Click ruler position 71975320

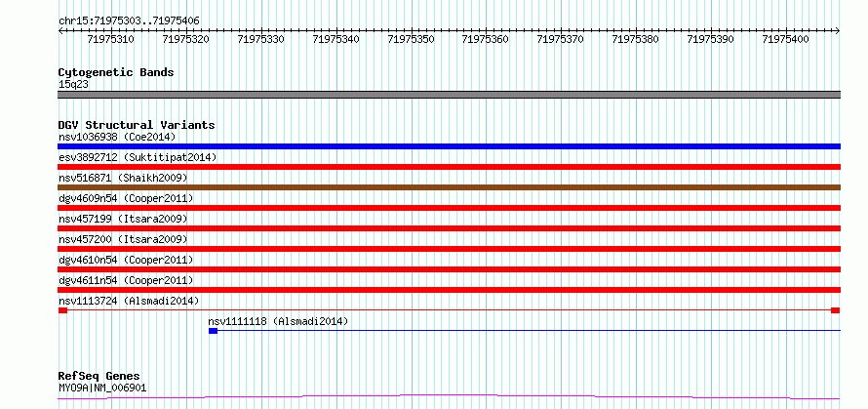[185, 39]
